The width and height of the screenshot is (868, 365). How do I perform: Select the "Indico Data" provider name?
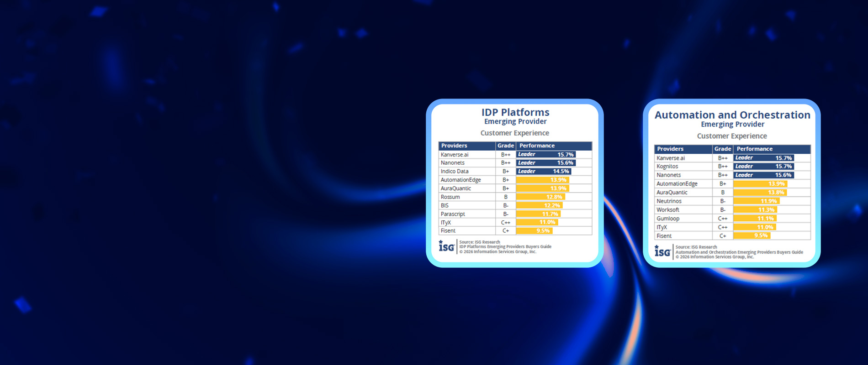coord(455,172)
